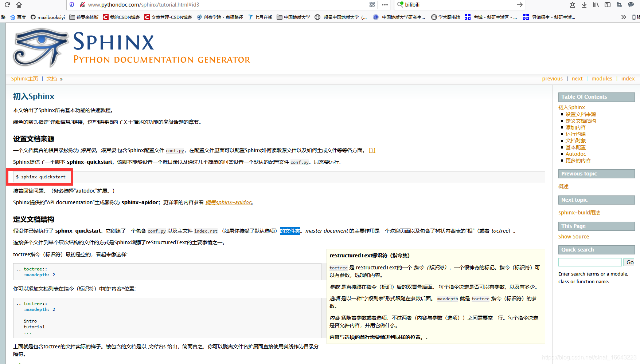Open 百度 bookmark

click(x=18, y=17)
